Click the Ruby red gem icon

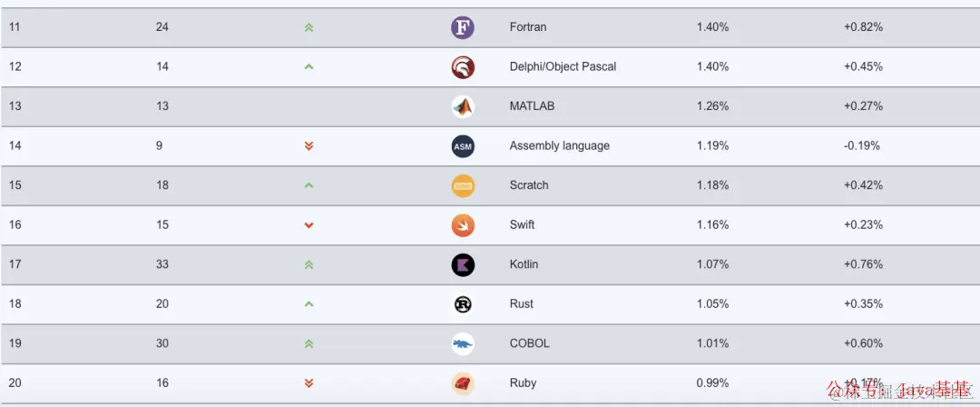tap(463, 383)
